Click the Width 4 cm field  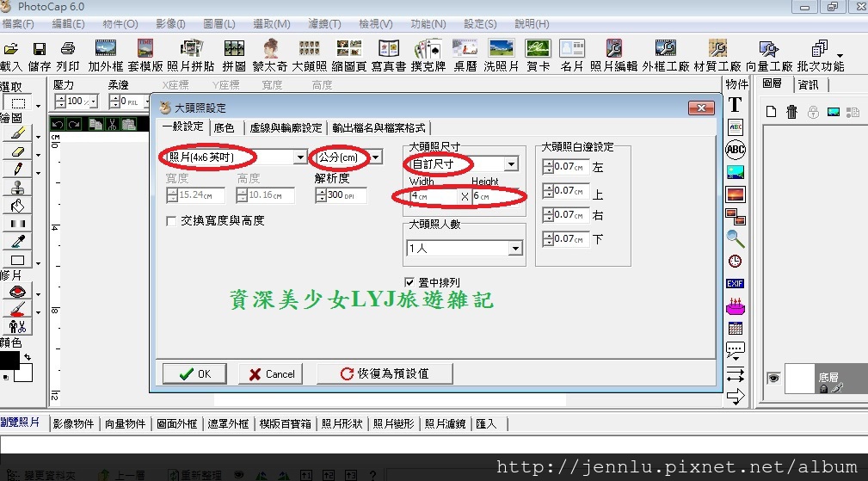(434, 196)
